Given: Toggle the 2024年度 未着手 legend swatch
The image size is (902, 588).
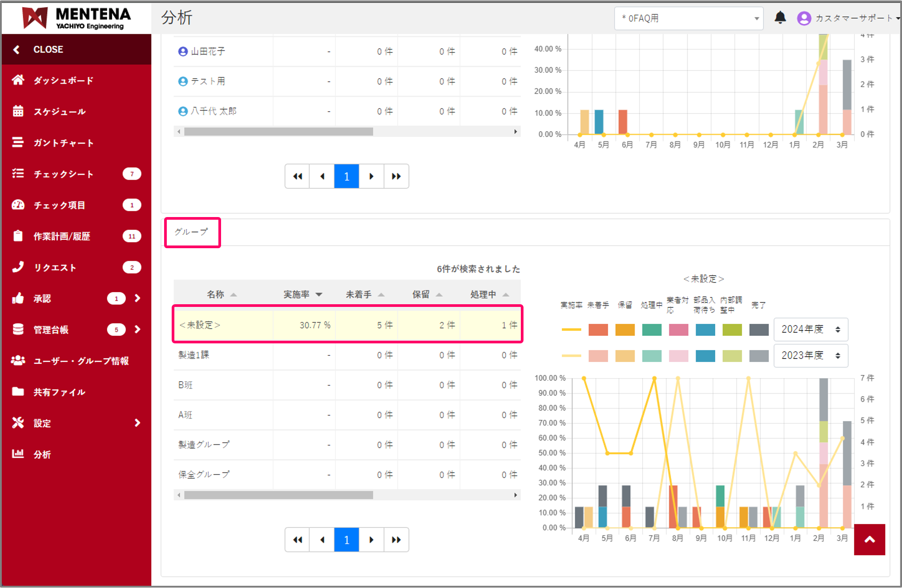Looking at the screenshot, I should pyautogui.click(x=598, y=330).
